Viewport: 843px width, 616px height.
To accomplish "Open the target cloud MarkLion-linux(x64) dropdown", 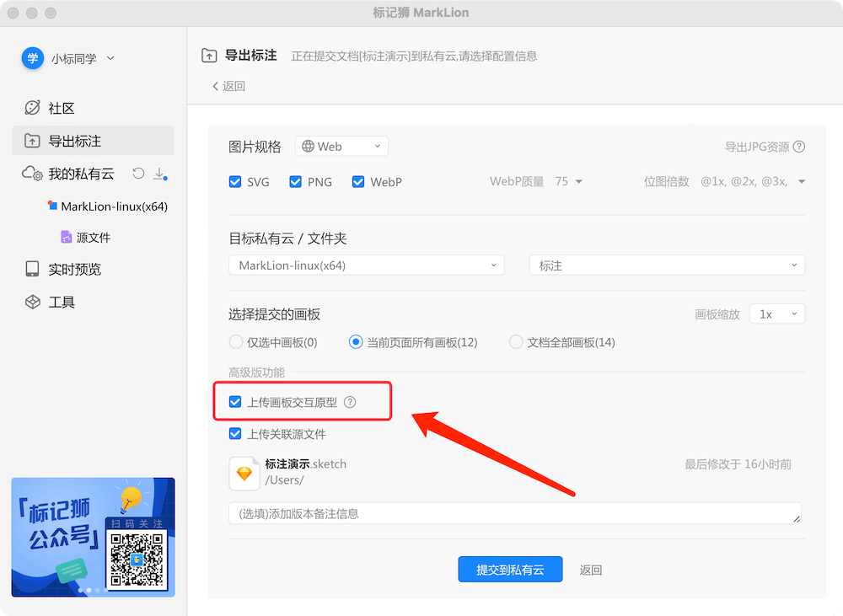I will pos(367,265).
